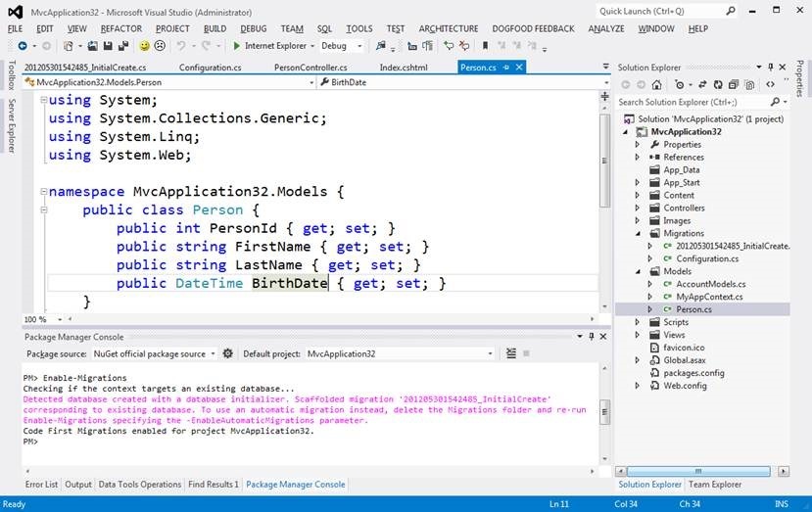
Task: Click the Navigate Backward toolbar button
Action: [x=23, y=46]
